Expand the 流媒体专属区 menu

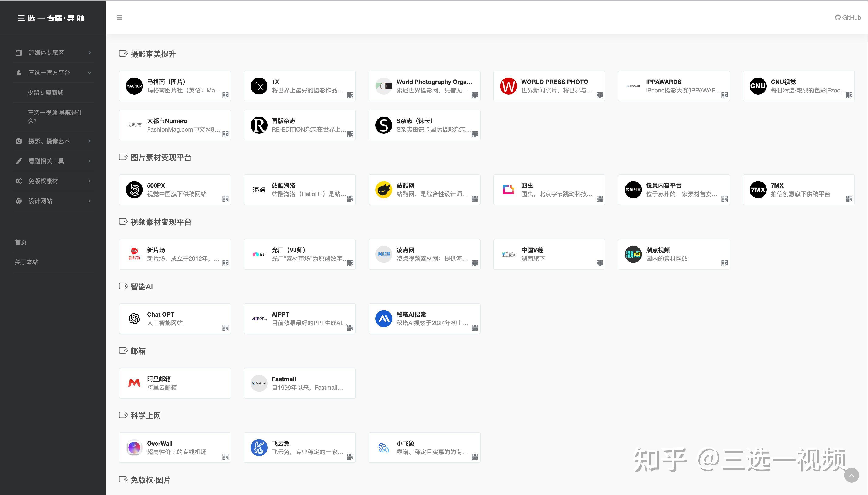click(x=53, y=53)
